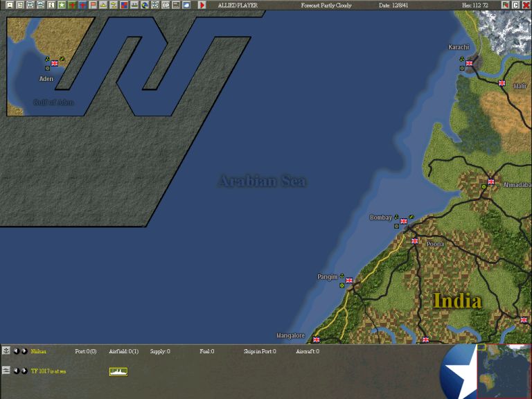The image size is (532, 399).
Task: Open the 'TF 1017 is at sea' link
Action: pos(48,371)
